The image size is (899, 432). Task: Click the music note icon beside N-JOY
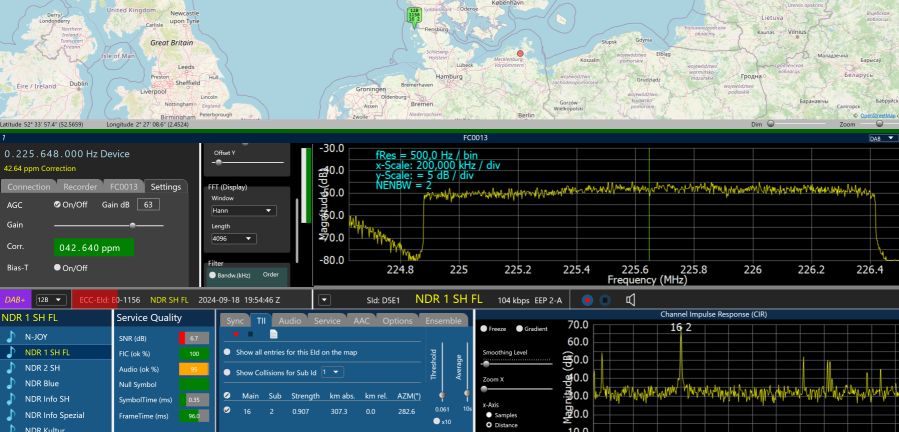pos(10,337)
